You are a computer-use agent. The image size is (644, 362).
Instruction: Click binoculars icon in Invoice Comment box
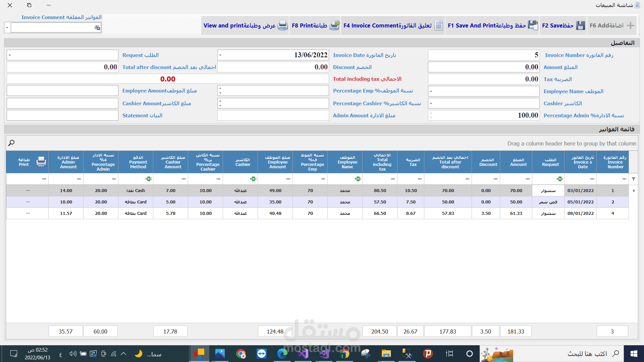click(97, 27)
